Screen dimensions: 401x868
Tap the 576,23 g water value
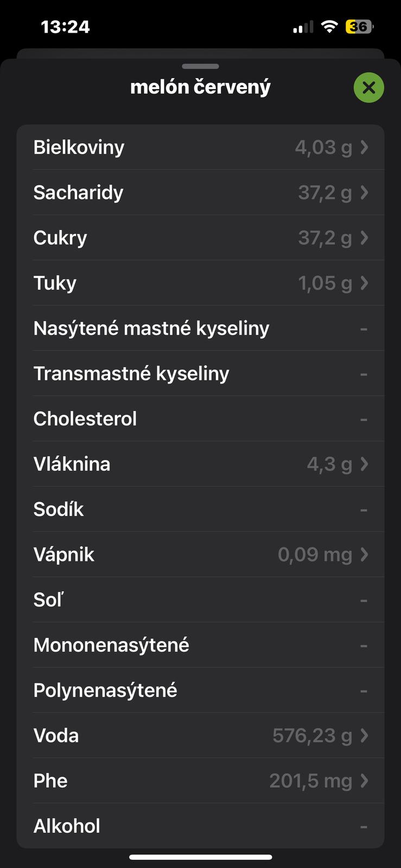click(x=312, y=736)
